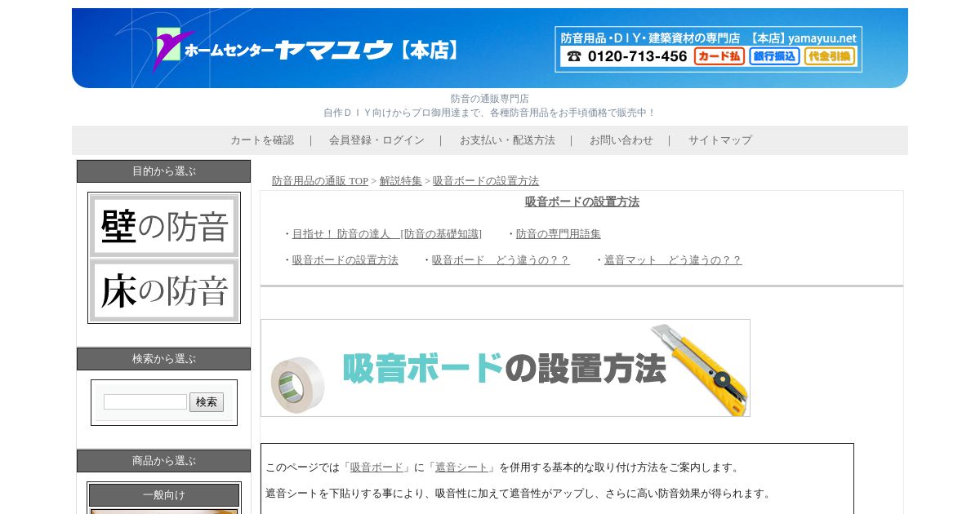Open 吸音ボードの設置方法 link in topic list
This screenshot has width=980, height=514.
coord(345,260)
